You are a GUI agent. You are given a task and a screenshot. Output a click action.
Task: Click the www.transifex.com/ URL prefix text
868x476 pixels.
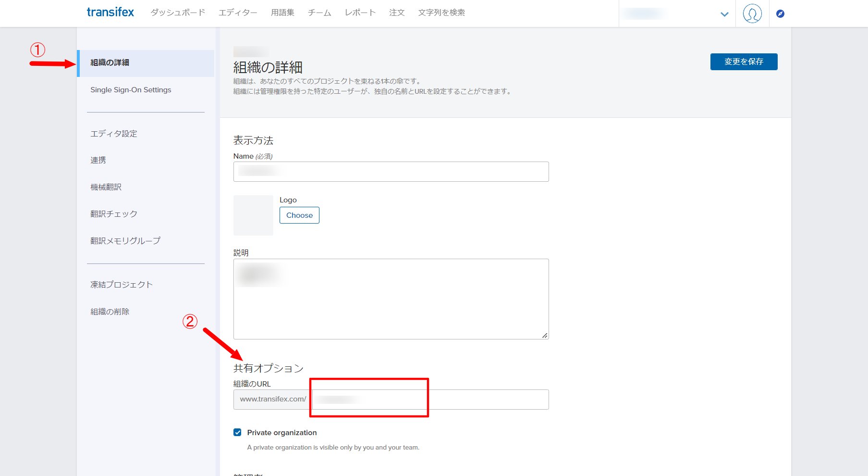273,399
